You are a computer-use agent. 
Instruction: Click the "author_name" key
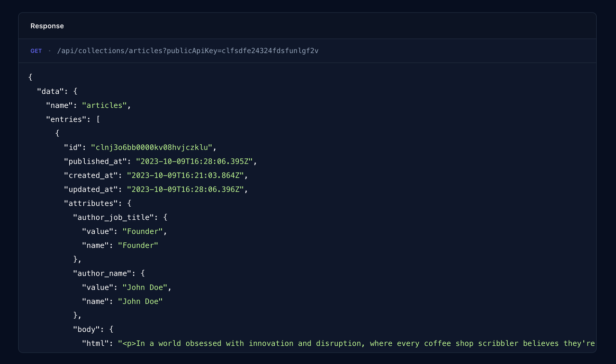click(103, 273)
